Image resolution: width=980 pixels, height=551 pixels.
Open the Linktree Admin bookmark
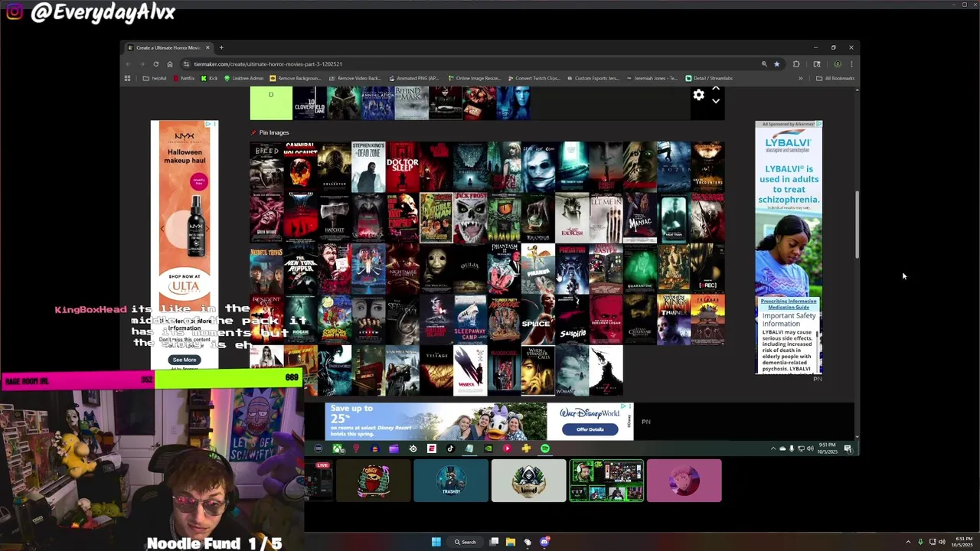click(x=243, y=78)
